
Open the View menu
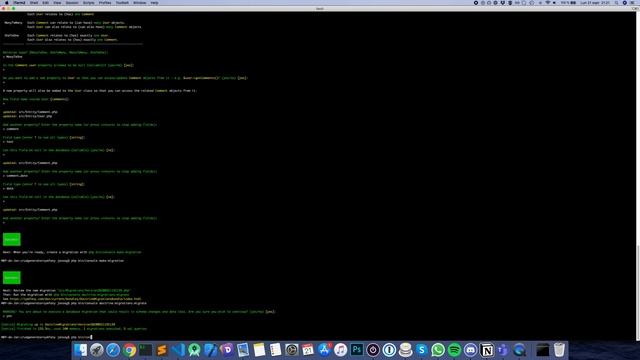click(57, 2)
